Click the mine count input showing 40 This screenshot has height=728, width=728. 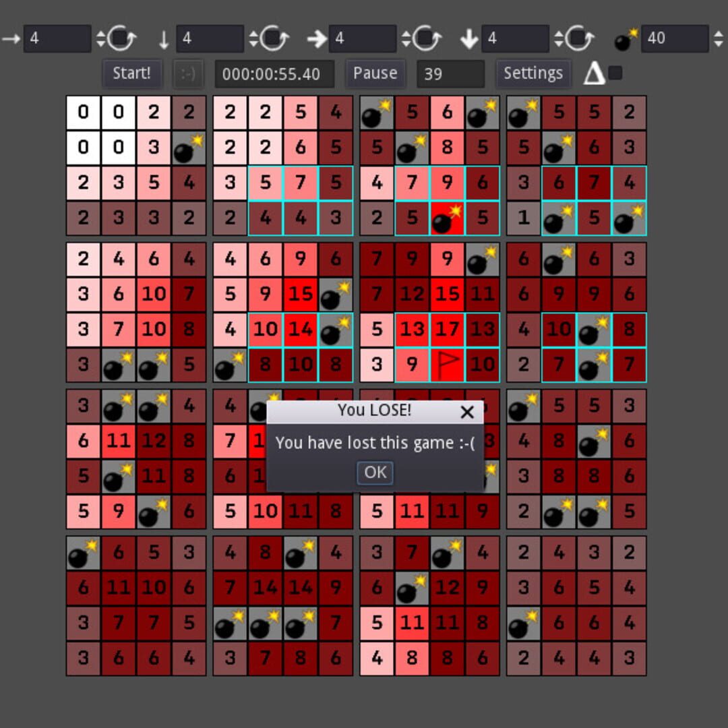[674, 39]
